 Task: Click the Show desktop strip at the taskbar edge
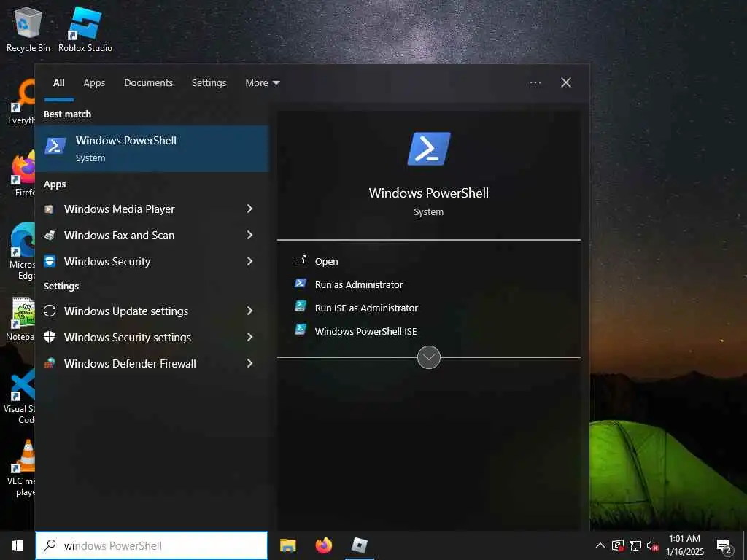pos(745,545)
